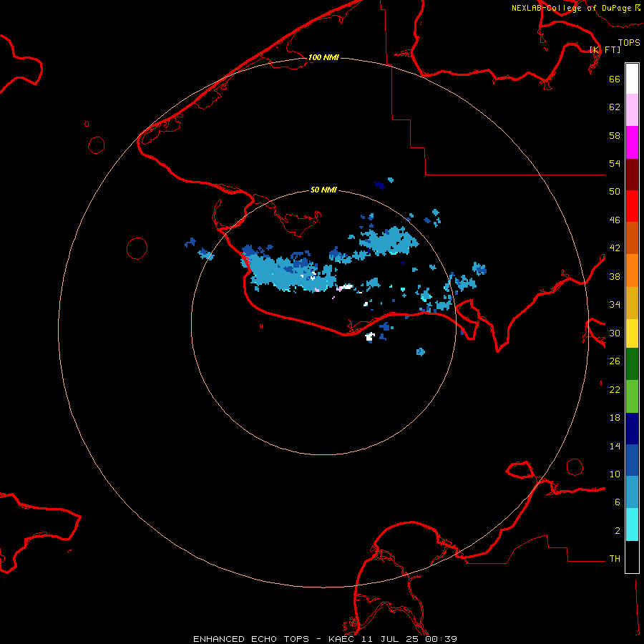Click the gold legend swatch below 38
644x644 pixels.
pyautogui.click(x=632, y=302)
